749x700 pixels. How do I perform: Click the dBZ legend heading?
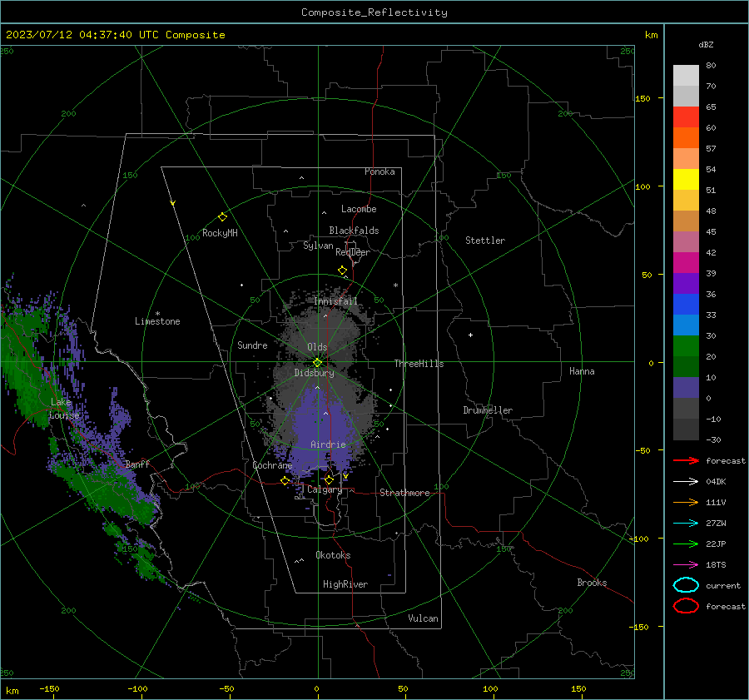tap(706, 44)
